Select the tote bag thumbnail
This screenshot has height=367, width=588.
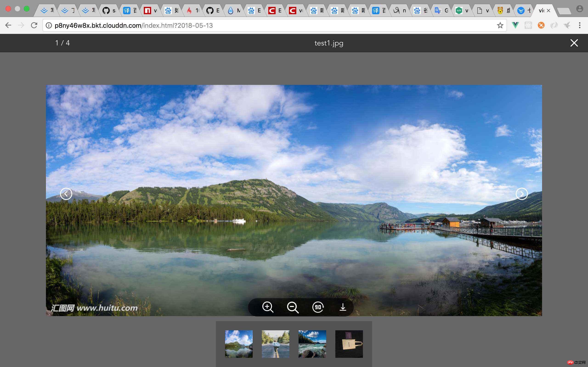pos(349,344)
